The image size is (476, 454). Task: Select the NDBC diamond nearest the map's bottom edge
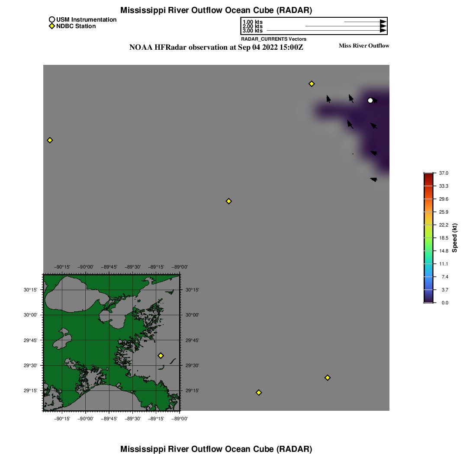pos(259,393)
